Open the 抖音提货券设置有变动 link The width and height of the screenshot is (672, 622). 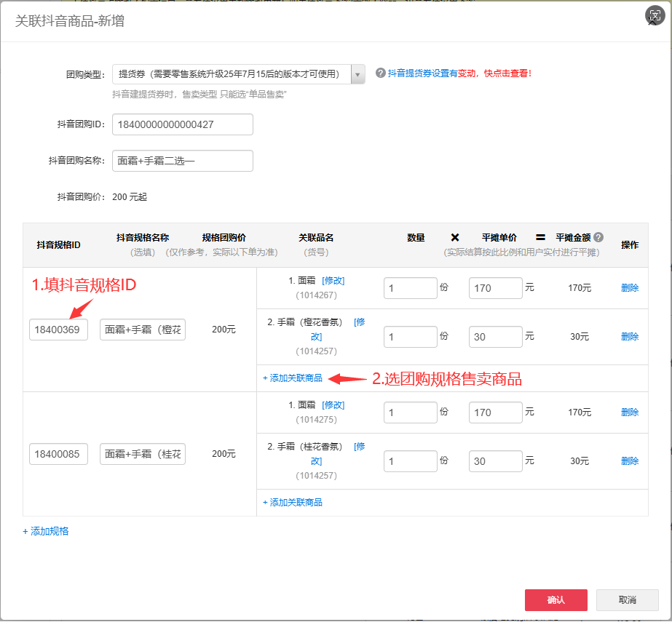coord(459,73)
